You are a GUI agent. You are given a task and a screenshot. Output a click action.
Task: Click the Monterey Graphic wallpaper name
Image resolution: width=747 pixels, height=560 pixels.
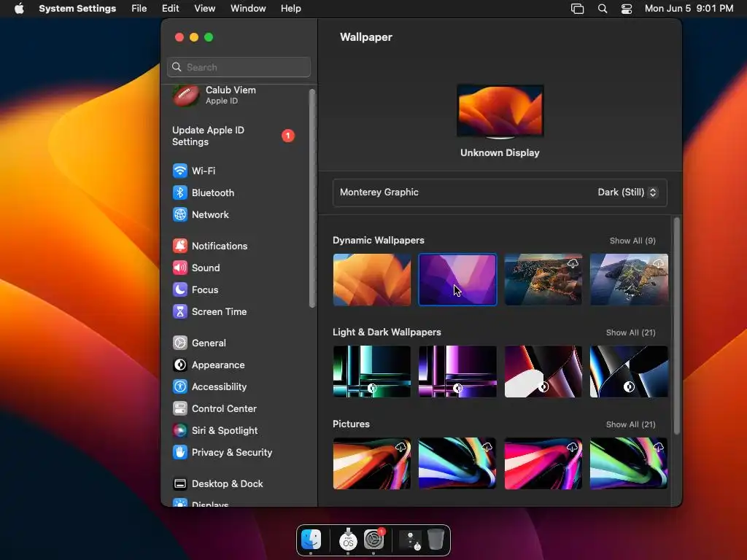379,192
